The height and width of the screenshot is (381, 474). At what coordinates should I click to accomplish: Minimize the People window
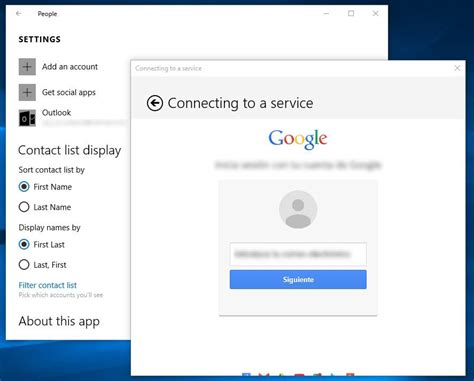[x=327, y=14]
